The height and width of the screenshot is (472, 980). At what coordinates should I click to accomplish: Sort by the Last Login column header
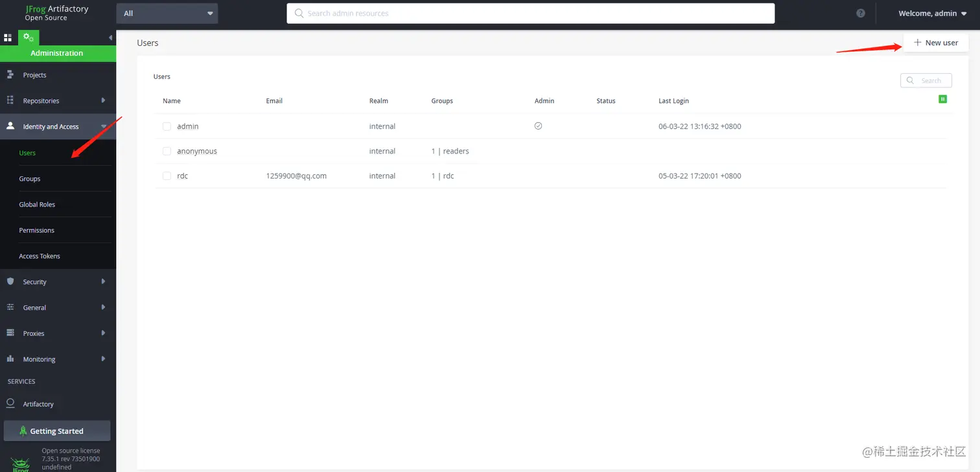(673, 101)
